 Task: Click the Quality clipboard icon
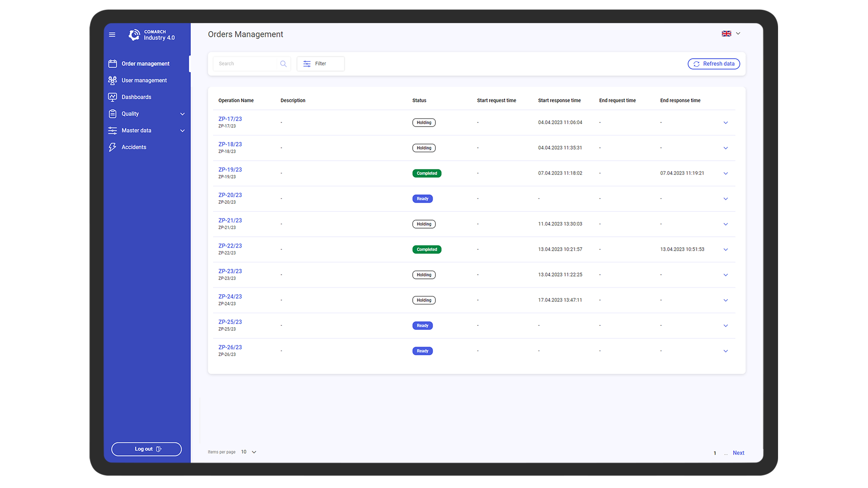coord(113,114)
